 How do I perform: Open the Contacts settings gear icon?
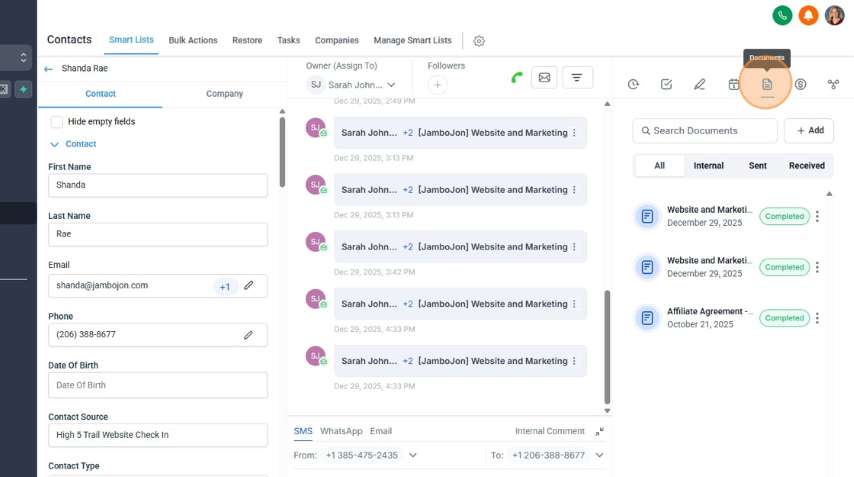[479, 41]
